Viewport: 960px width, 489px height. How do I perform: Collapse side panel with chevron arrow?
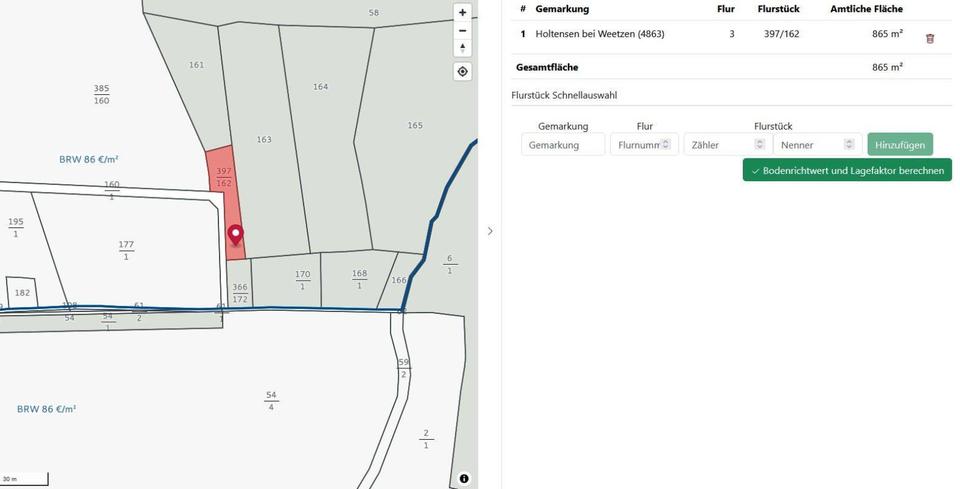[490, 231]
